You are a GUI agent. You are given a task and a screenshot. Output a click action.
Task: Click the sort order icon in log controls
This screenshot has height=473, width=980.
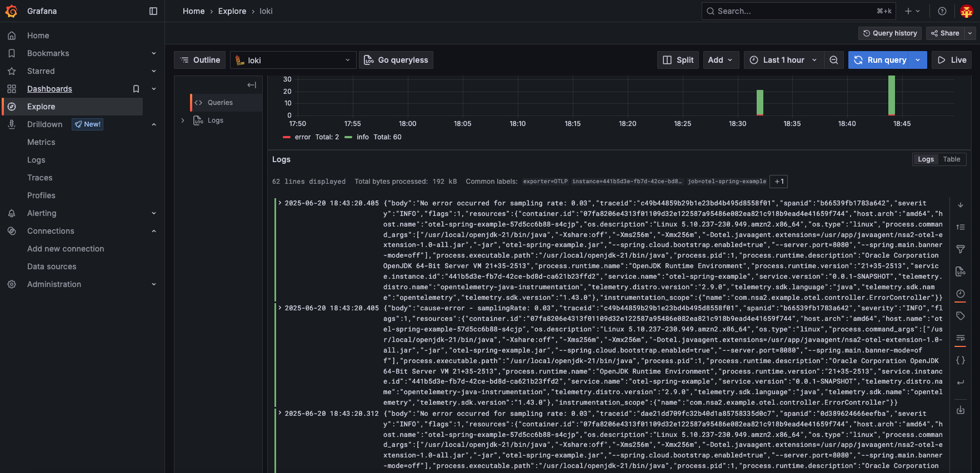coord(961,227)
